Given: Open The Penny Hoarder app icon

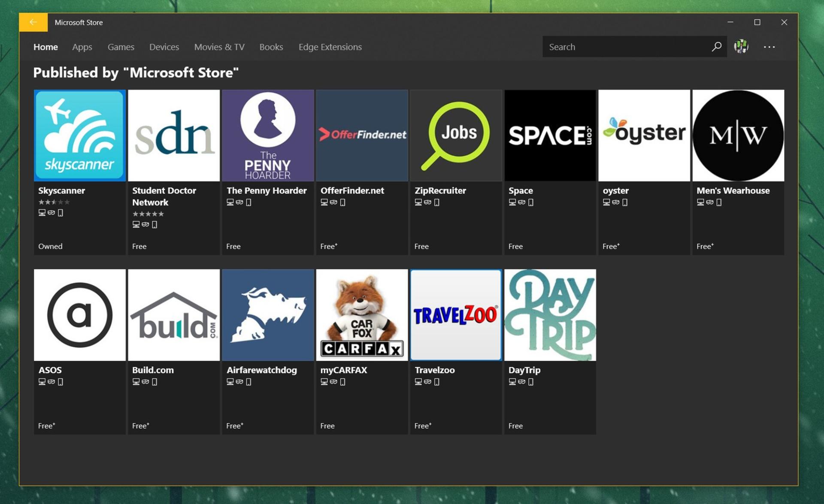Looking at the screenshot, I should click(268, 135).
